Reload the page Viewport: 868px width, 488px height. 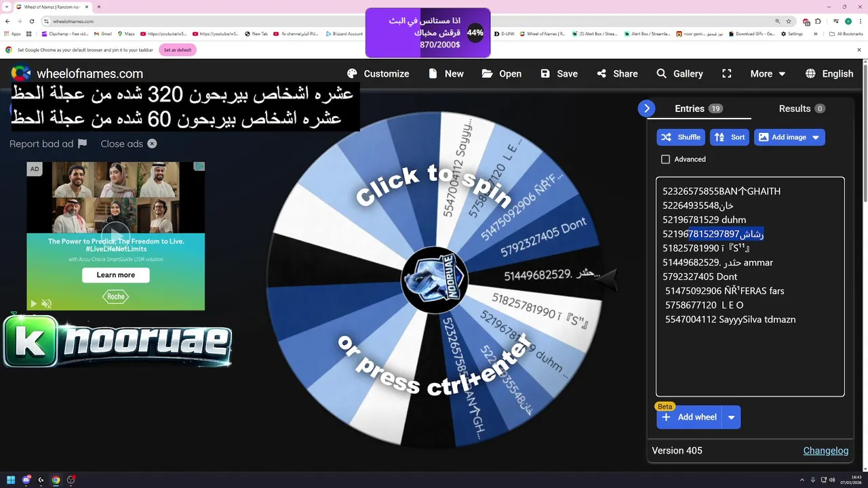[x=31, y=22]
